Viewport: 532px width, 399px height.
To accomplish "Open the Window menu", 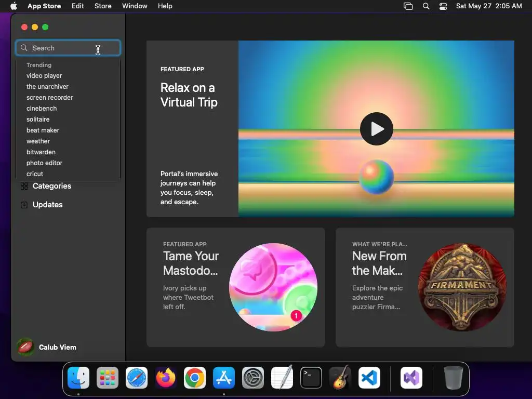I will 135,6.
